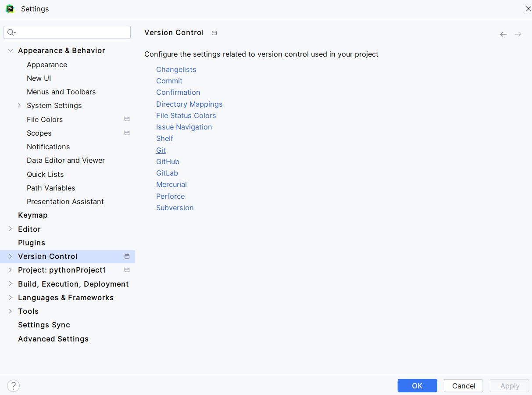Expand the System Settings node

[19, 105]
